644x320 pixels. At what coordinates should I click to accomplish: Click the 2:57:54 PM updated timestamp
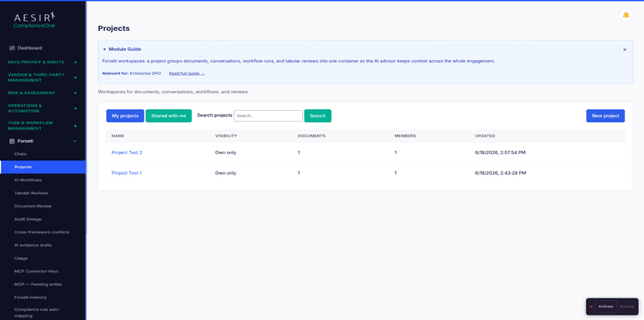click(500, 152)
